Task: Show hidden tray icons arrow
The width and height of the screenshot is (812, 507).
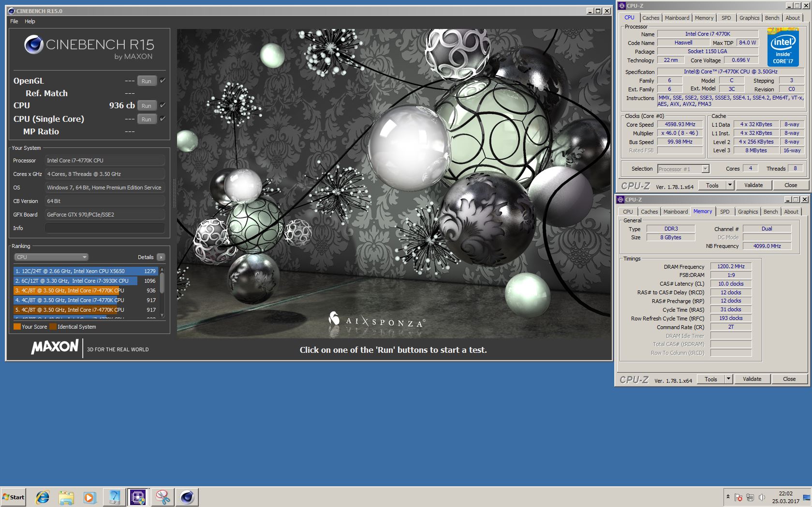Action: [x=728, y=497]
